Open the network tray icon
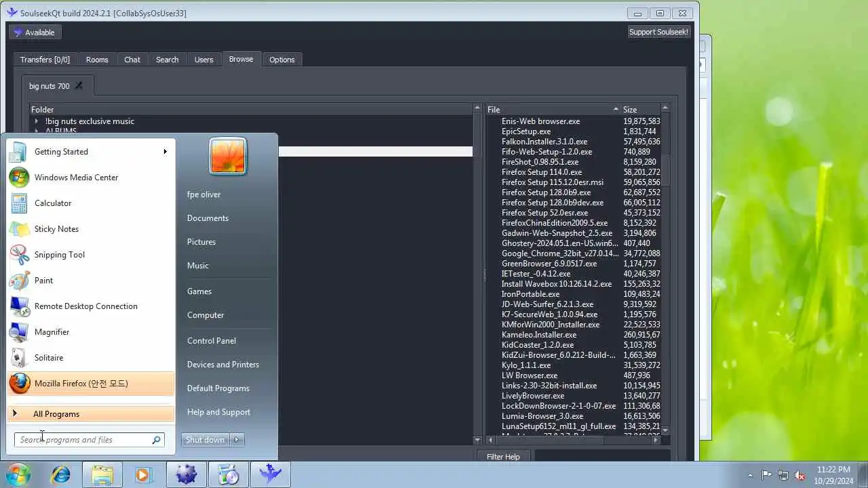The height and width of the screenshot is (488, 868). pos(783,475)
